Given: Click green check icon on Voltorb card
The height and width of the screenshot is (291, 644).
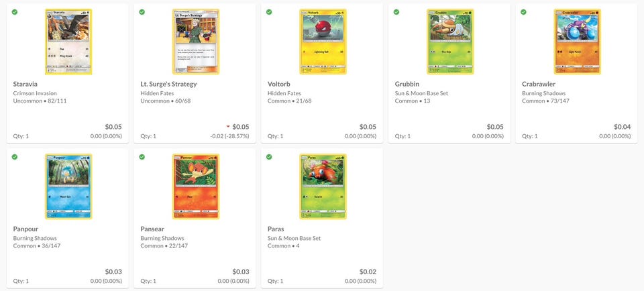Looking at the screenshot, I should (x=269, y=12).
